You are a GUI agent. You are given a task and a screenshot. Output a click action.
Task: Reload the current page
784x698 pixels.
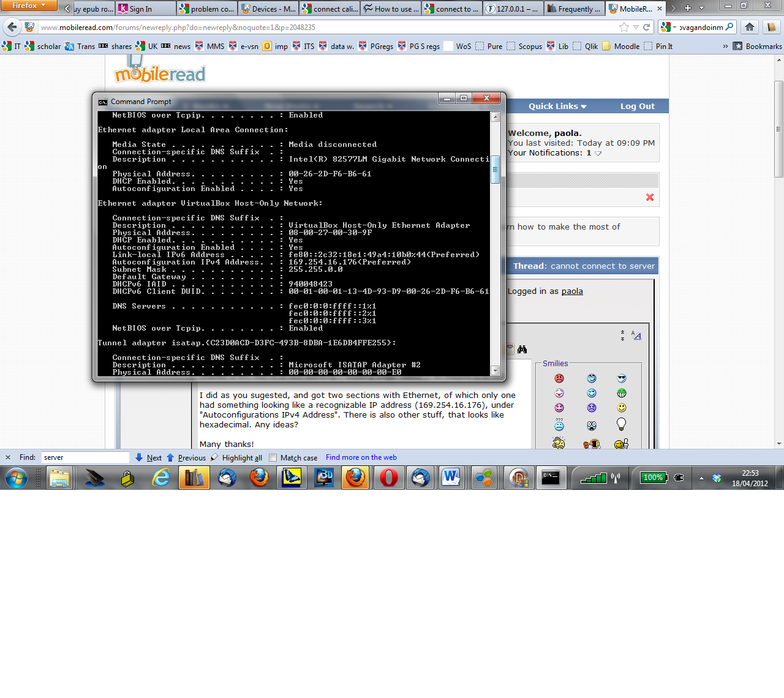(646, 27)
